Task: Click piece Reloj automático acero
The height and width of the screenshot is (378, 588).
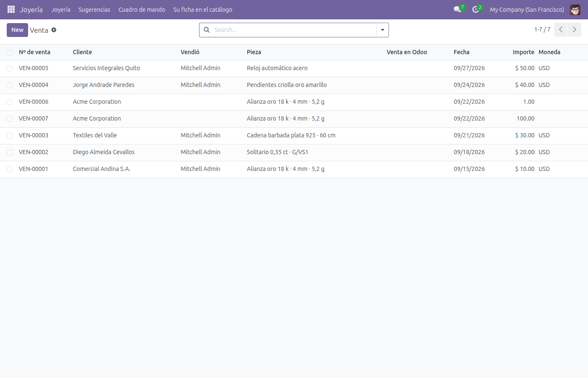Action: click(277, 68)
